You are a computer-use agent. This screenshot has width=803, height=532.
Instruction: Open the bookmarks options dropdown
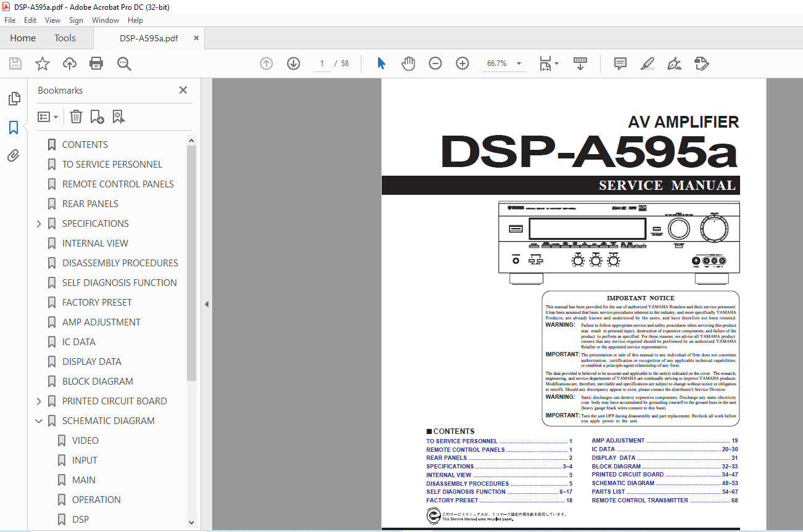point(48,117)
